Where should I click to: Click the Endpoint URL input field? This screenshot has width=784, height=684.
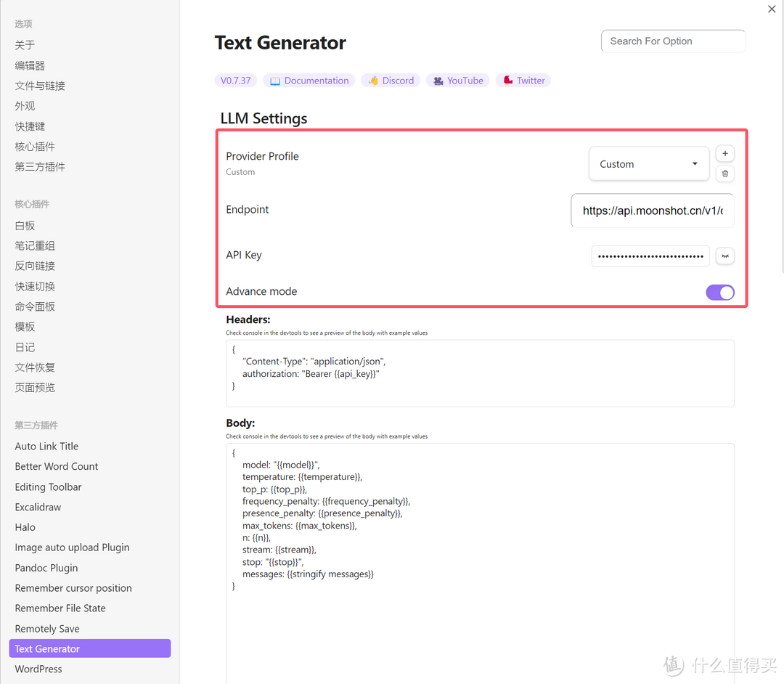(652, 211)
